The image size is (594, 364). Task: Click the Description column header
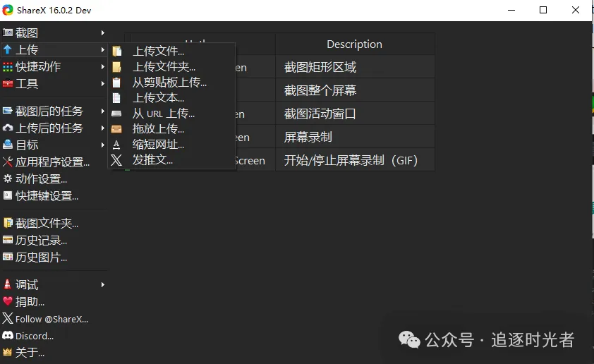355,44
